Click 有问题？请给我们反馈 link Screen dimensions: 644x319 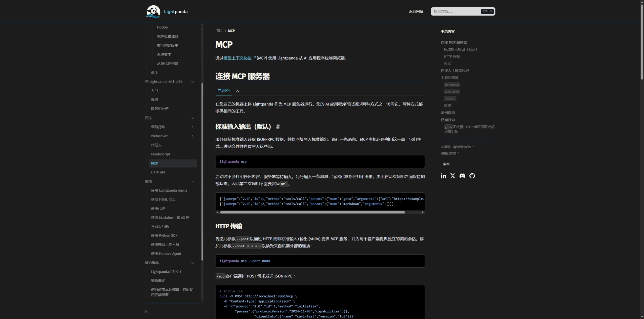458,147
